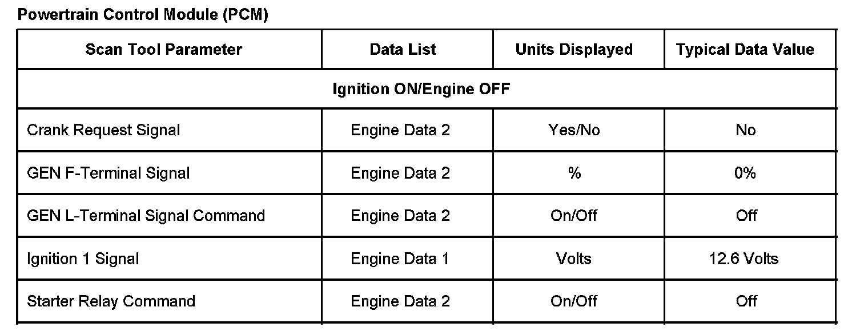Select the Volts units cell
The width and height of the screenshot is (868, 331).
[x=574, y=259]
